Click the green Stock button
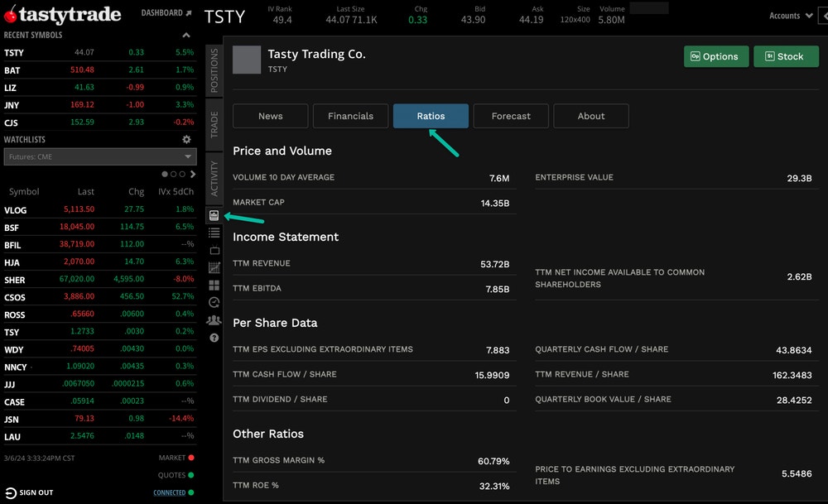This screenshot has height=504, width=828. (x=786, y=56)
